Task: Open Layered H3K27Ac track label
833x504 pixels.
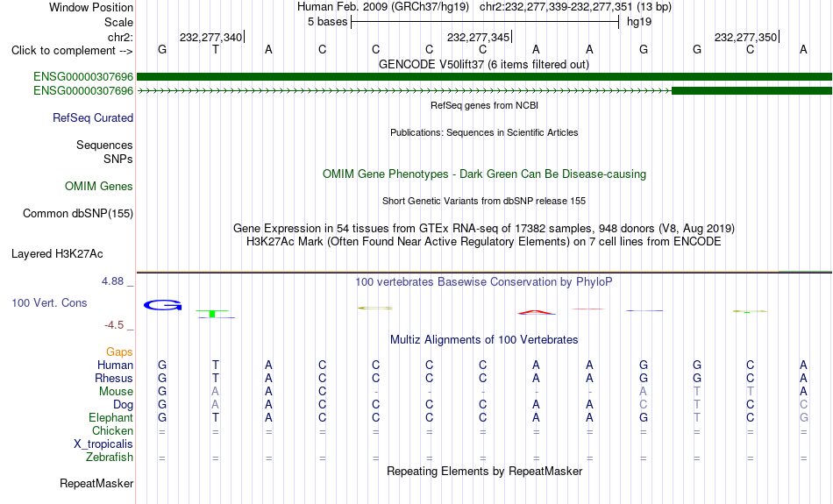Action: tap(57, 254)
